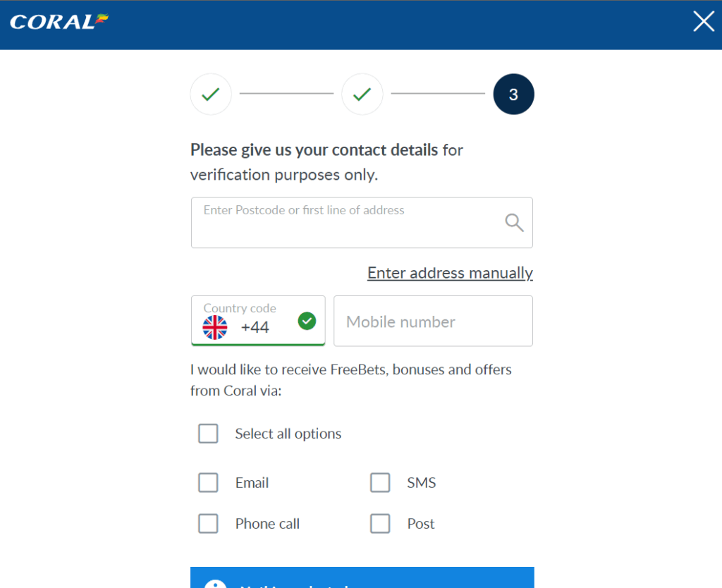Tick the Select all options checkbox
Viewport: 722px width, 588px height.
point(208,434)
